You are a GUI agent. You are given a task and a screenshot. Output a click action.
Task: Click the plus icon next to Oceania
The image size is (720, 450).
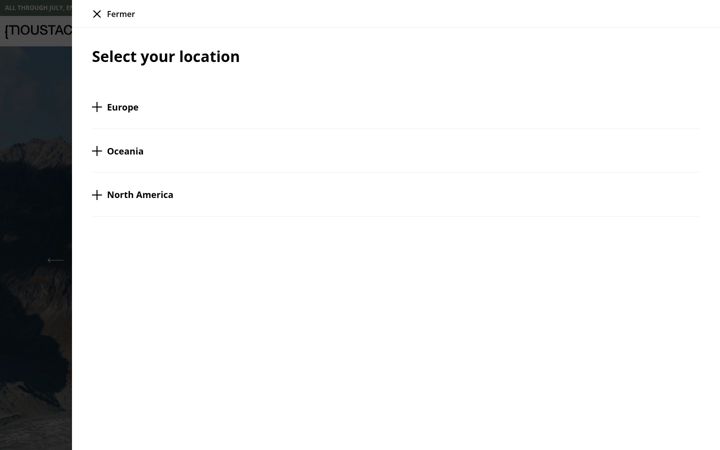(x=96, y=151)
